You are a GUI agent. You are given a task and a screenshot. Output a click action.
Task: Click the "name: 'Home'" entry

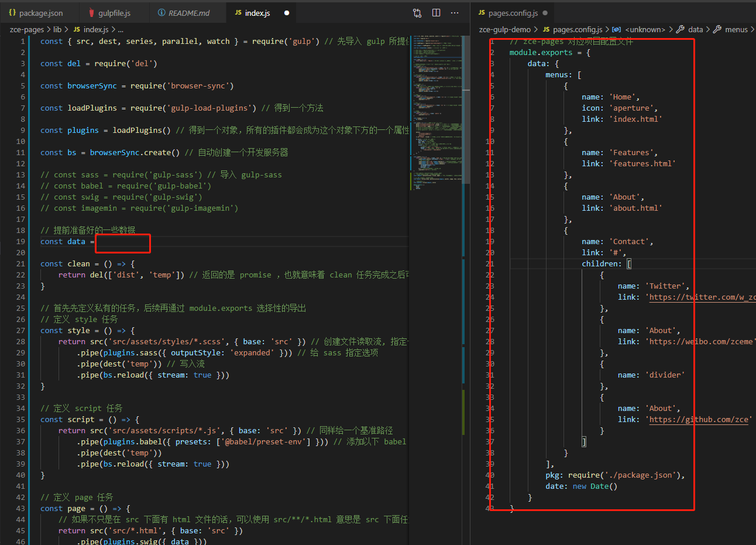click(x=610, y=97)
